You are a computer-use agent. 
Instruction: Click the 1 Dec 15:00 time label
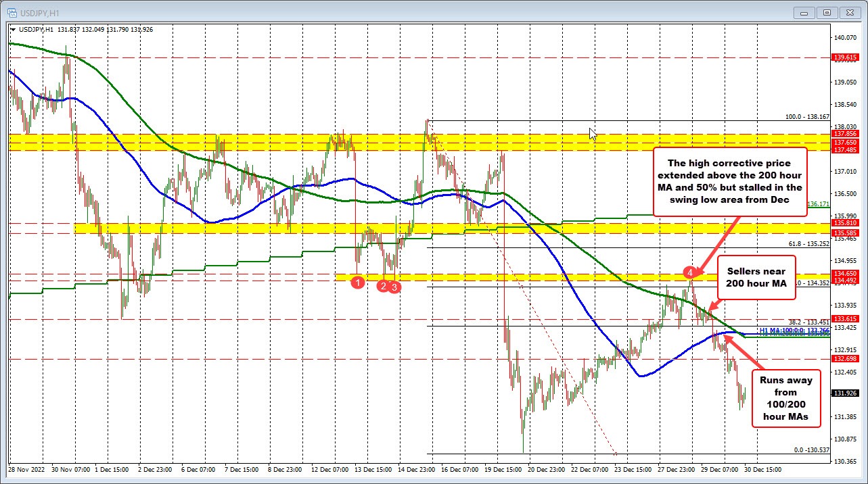pyautogui.click(x=110, y=470)
